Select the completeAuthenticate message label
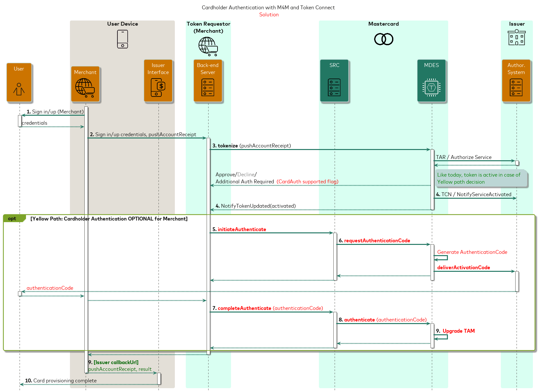 [x=244, y=308]
